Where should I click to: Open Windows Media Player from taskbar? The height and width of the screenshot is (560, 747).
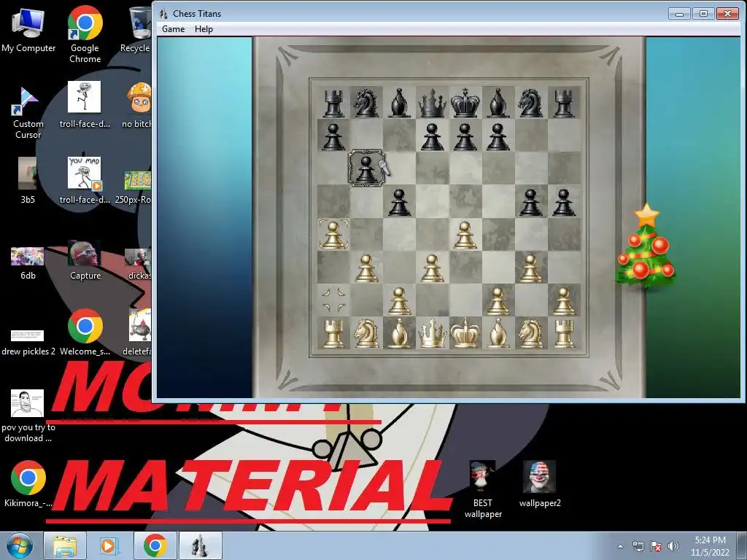point(109,546)
